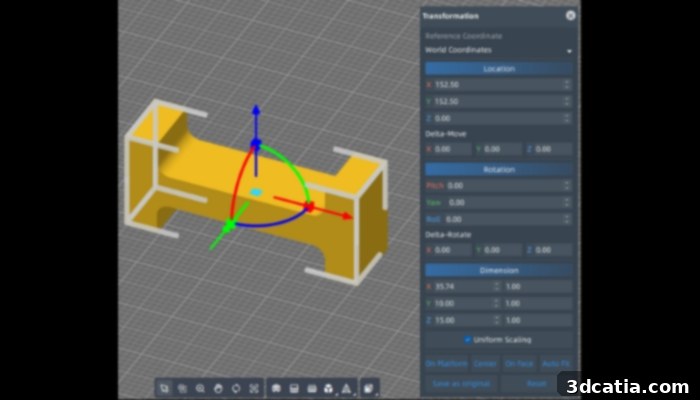Click the On Face button

pos(519,364)
